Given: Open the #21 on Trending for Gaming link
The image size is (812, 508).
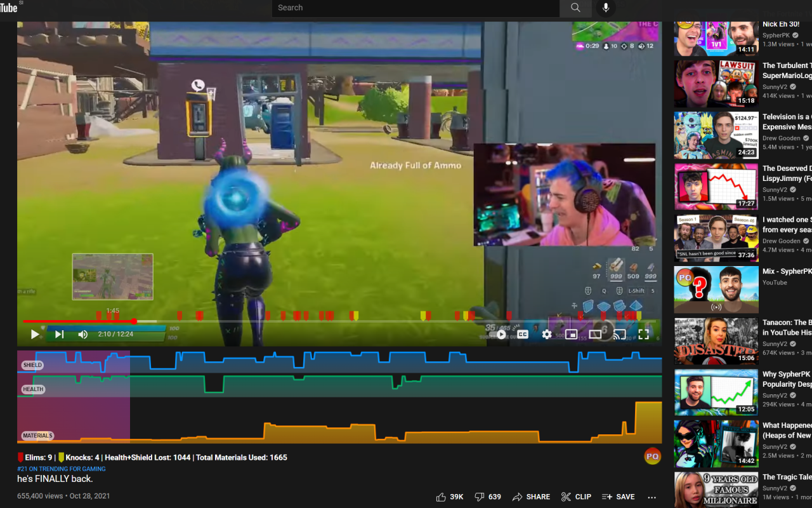Looking at the screenshot, I should 62,469.
